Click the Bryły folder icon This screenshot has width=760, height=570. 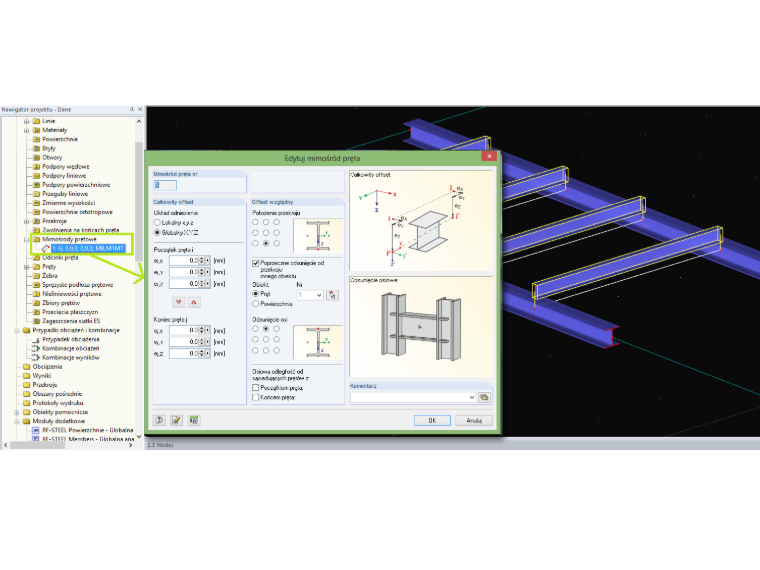[36, 148]
